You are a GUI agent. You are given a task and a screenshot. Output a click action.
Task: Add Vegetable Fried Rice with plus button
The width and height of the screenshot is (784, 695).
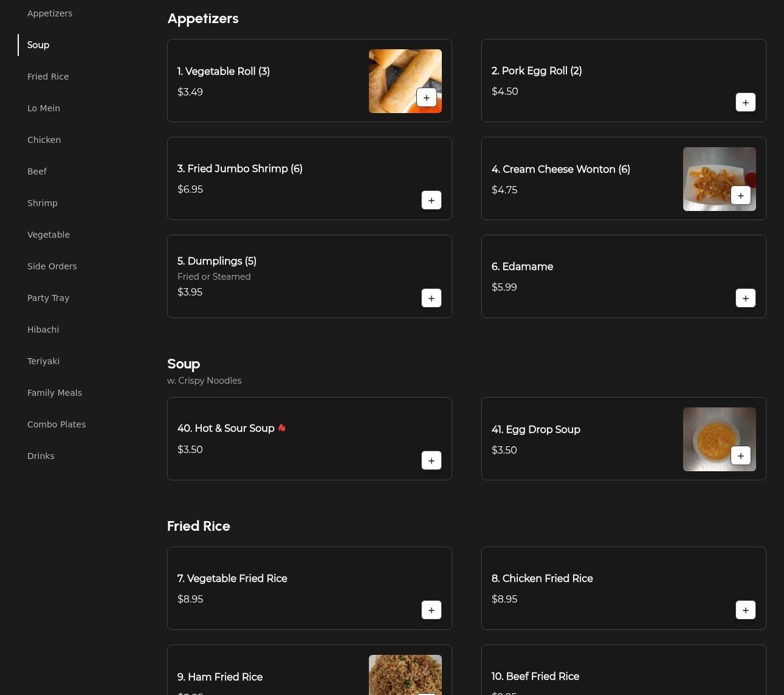pyautogui.click(x=431, y=610)
